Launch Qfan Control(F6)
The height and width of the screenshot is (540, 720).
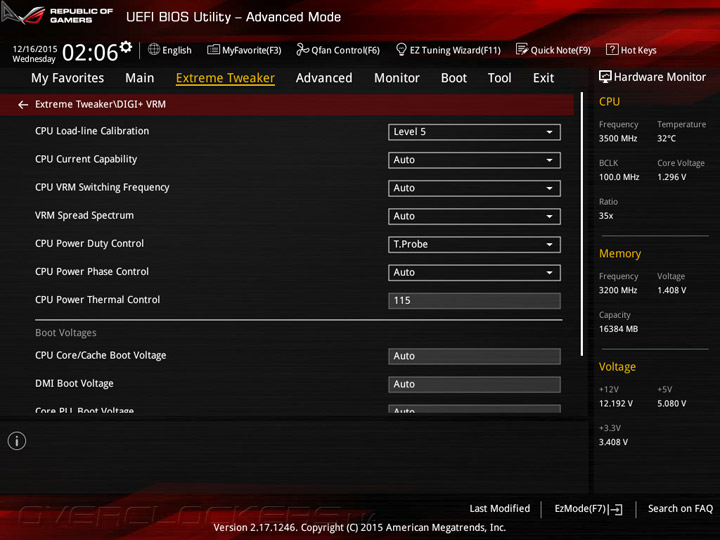pos(345,50)
